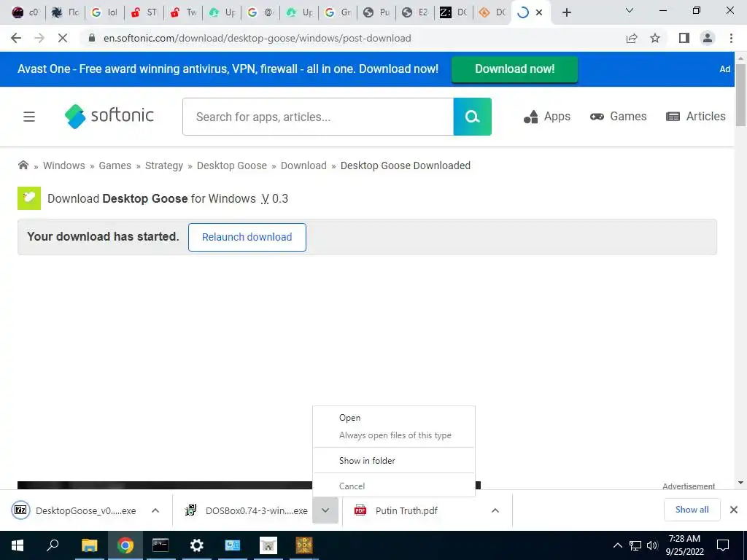The image size is (747, 560).
Task: Open the Apps section
Action: click(x=547, y=116)
